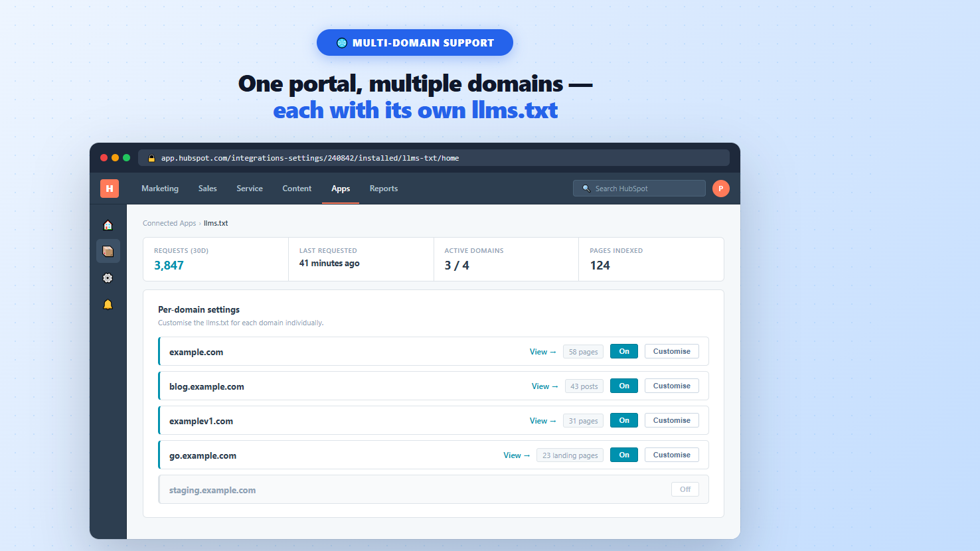Enable the Off toggle for staging.example.com
Screen dimensions: 980x551
685,489
